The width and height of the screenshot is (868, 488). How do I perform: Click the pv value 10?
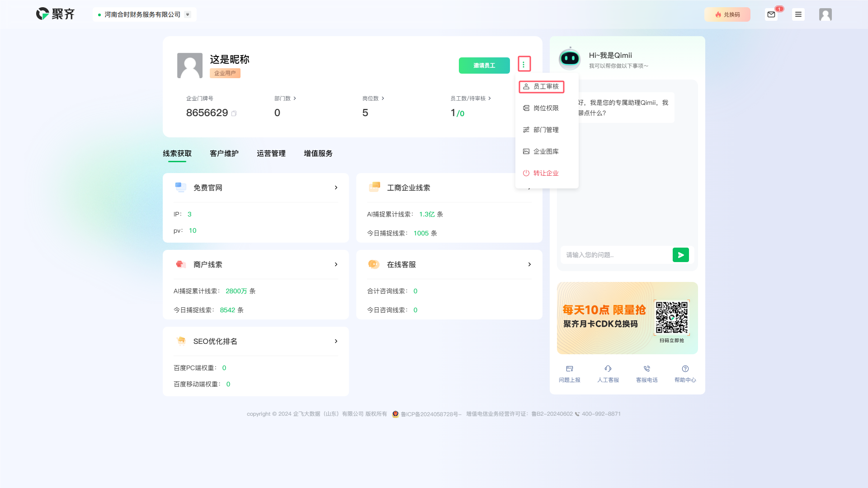click(193, 230)
